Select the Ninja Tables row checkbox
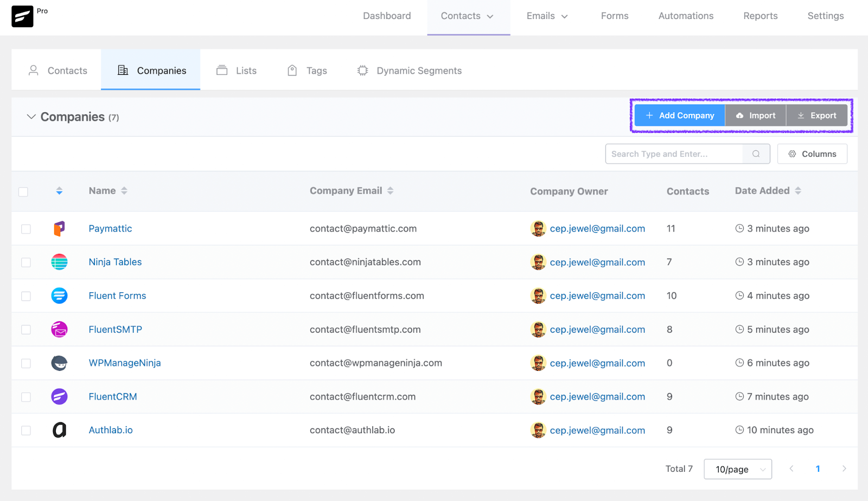Viewport: 868px width, 501px height. pyautogui.click(x=26, y=263)
